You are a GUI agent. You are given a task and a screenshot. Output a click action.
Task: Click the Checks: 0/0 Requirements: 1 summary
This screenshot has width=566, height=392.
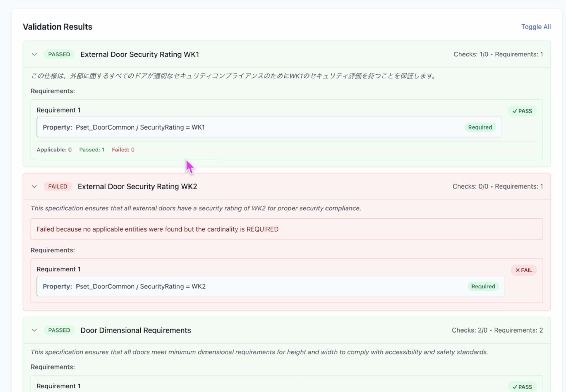click(x=498, y=186)
